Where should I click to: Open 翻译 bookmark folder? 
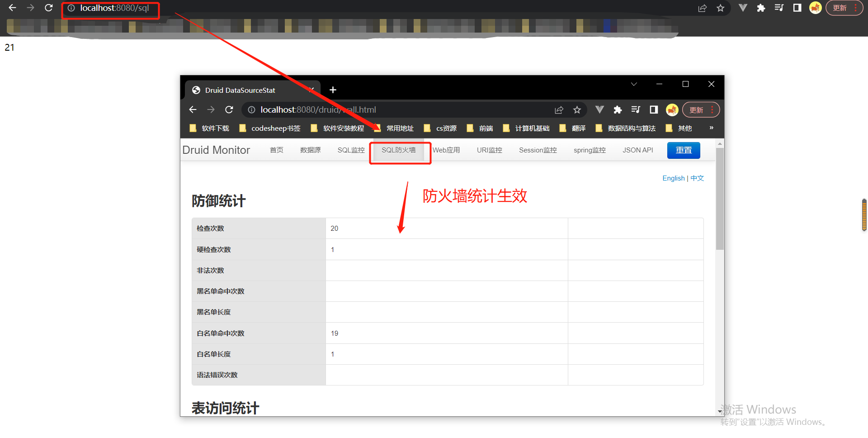(x=573, y=129)
